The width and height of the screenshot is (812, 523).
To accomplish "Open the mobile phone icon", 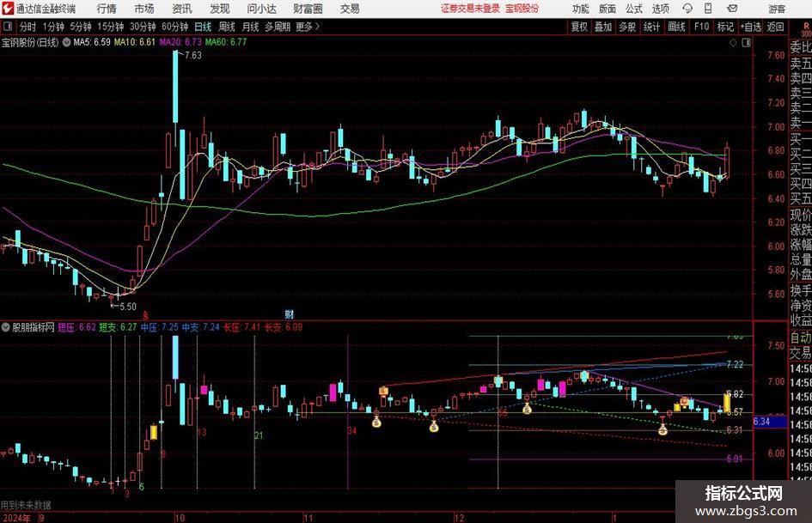I will [x=708, y=9].
